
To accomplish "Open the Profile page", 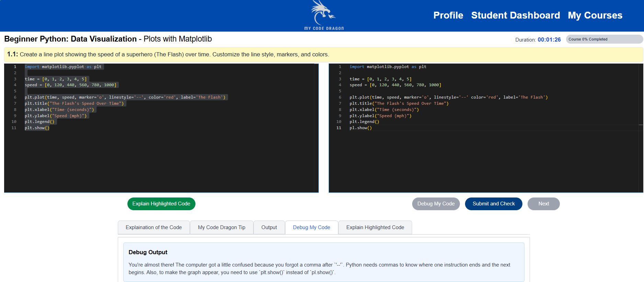I will 448,15.
